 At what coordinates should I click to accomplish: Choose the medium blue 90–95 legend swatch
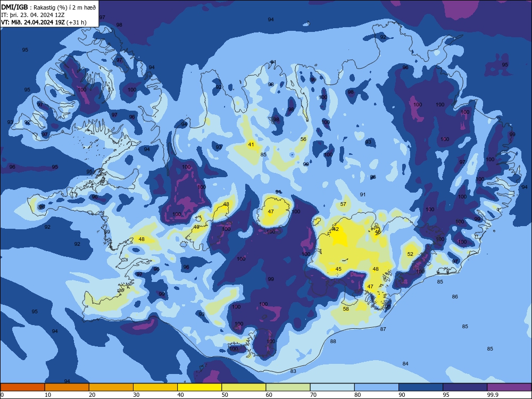421,387
